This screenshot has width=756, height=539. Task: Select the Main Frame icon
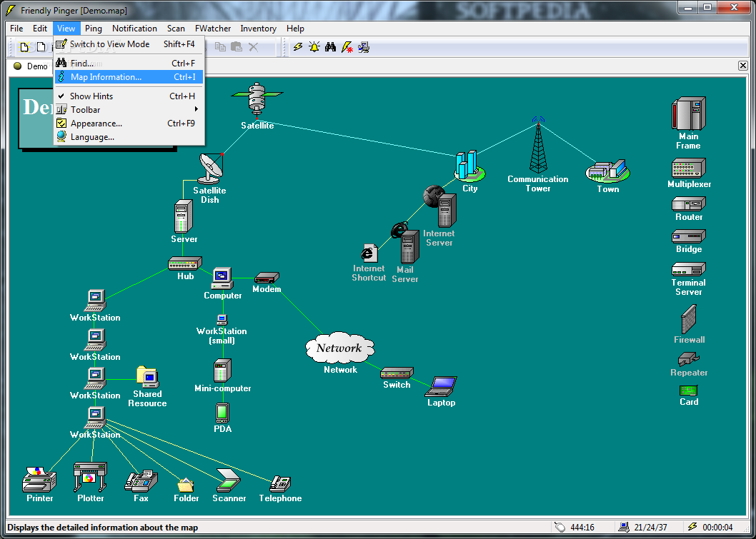(x=689, y=114)
